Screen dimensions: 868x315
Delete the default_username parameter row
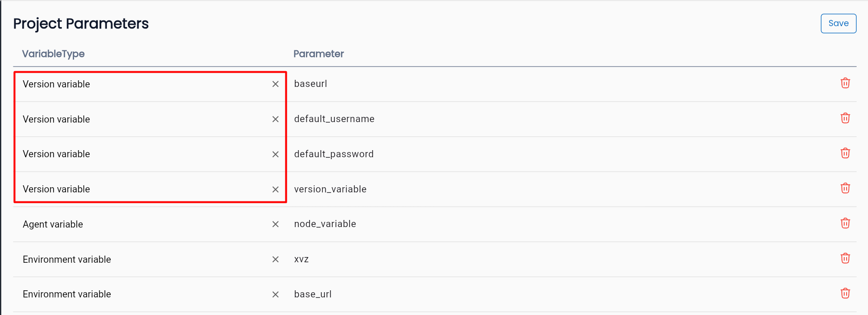pos(845,118)
